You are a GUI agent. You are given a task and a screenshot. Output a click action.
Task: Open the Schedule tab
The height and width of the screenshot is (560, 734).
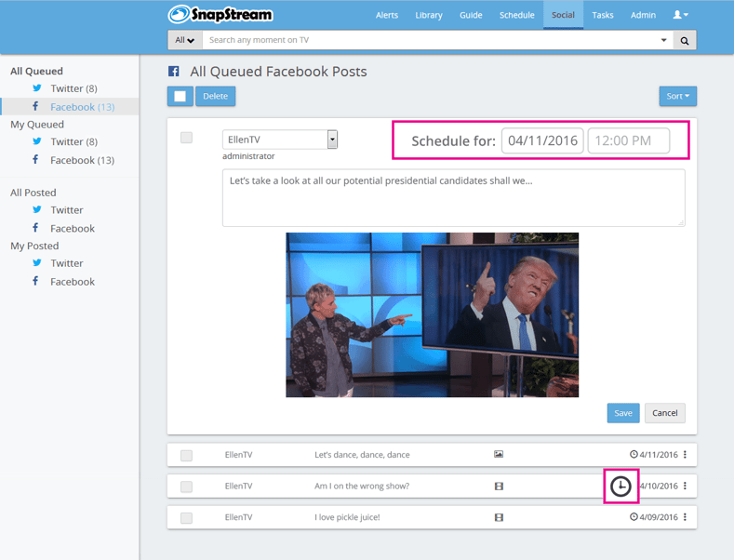[516, 15]
